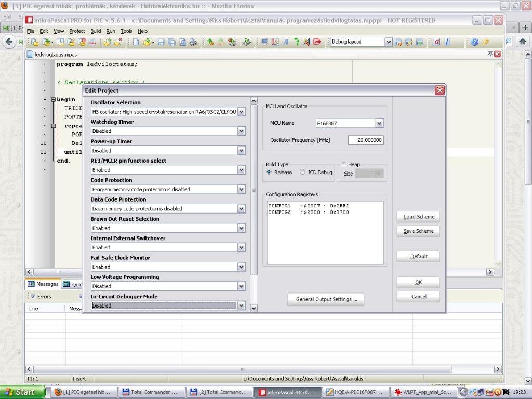This screenshot has height=399, width=532.
Task: Click the save layout icon beside Debug layout
Action: [x=398, y=42]
